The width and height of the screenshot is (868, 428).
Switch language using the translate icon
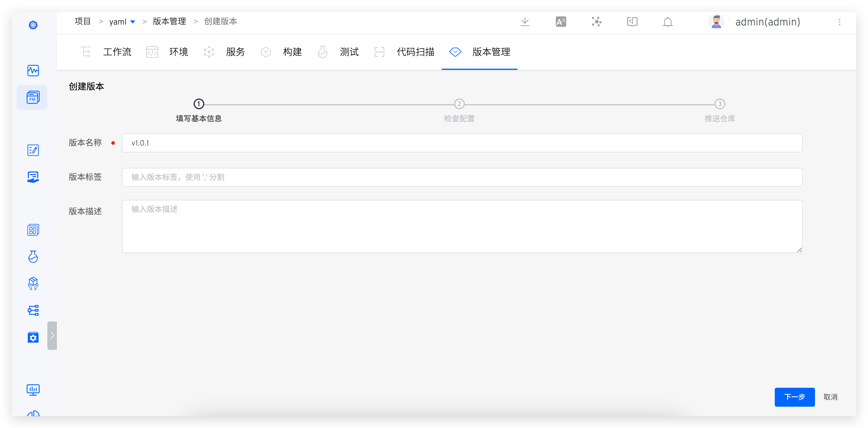coord(561,22)
